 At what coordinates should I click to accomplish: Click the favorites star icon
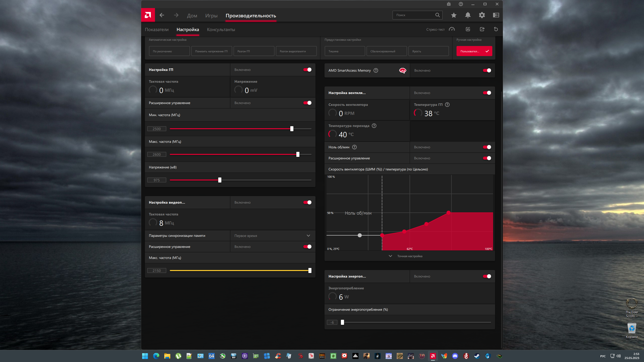454,15
